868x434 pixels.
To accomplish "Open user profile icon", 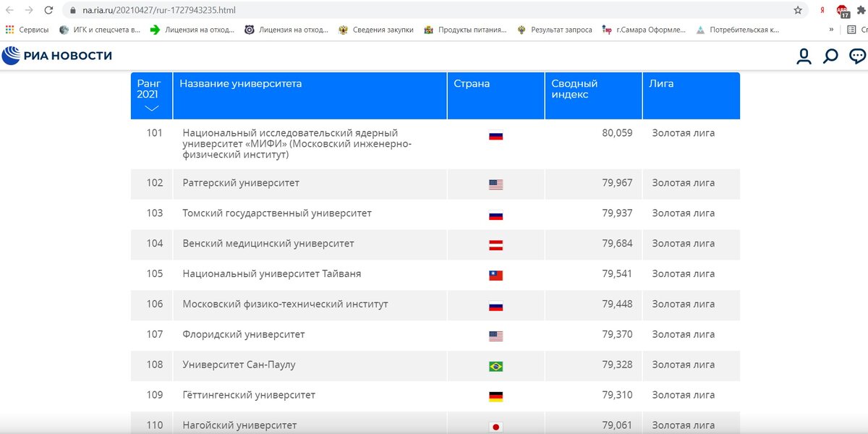I will tap(804, 56).
